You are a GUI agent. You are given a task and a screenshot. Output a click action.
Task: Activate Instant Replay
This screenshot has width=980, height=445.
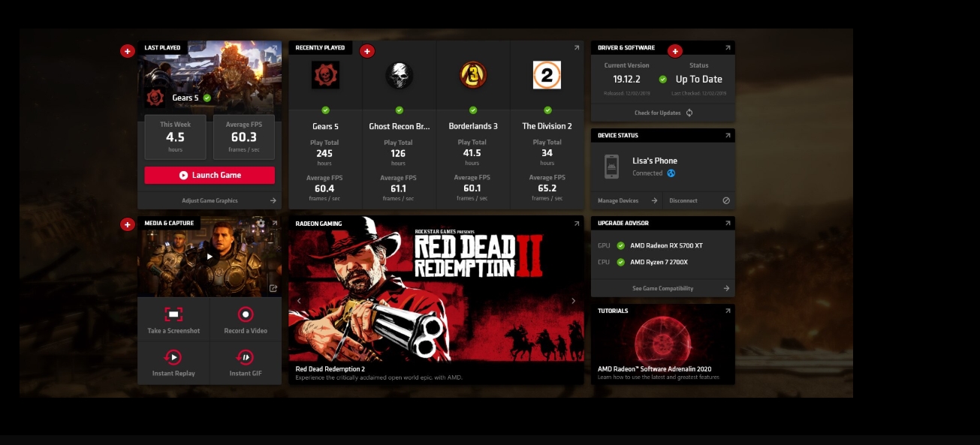(173, 357)
